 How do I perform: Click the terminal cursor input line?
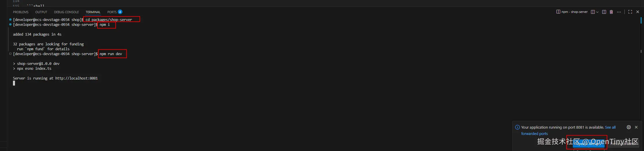[x=14, y=83]
